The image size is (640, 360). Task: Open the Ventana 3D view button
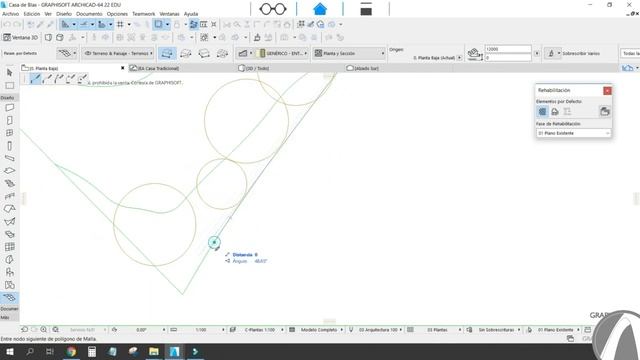pyautogui.click(x=20, y=37)
